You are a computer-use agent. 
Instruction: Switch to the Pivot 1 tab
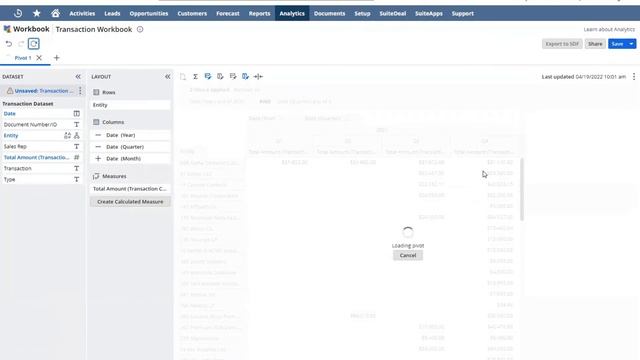point(23,58)
